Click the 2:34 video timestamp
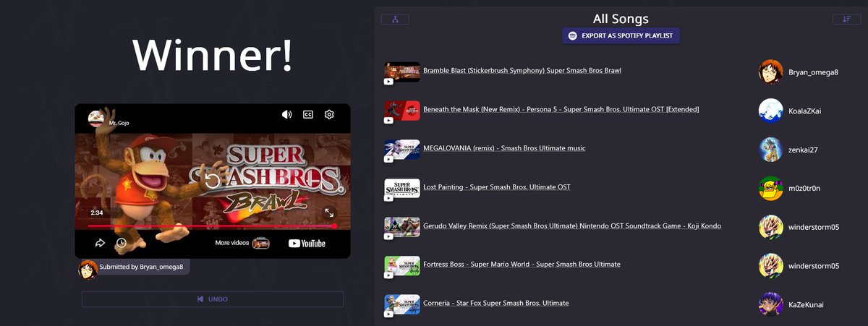 pos(97,213)
